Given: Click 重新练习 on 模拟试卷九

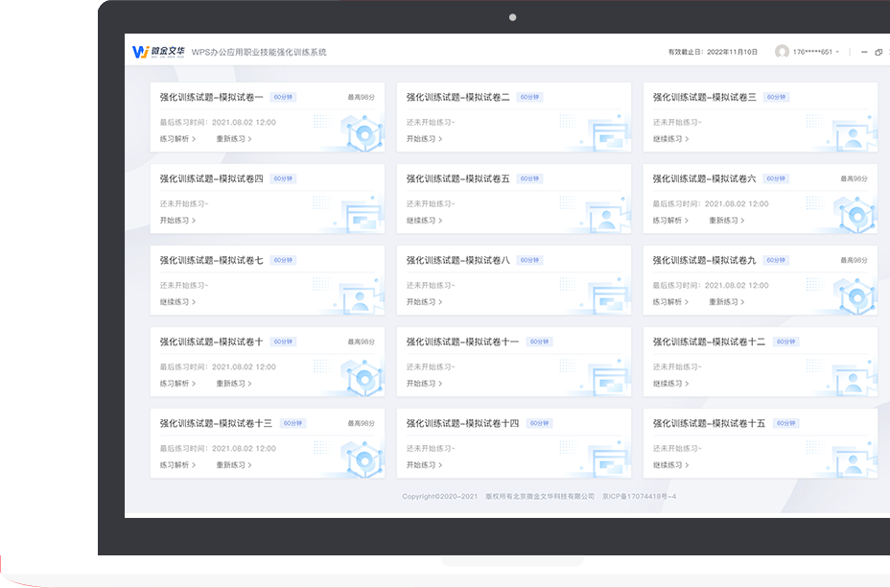Looking at the screenshot, I should tap(726, 302).
